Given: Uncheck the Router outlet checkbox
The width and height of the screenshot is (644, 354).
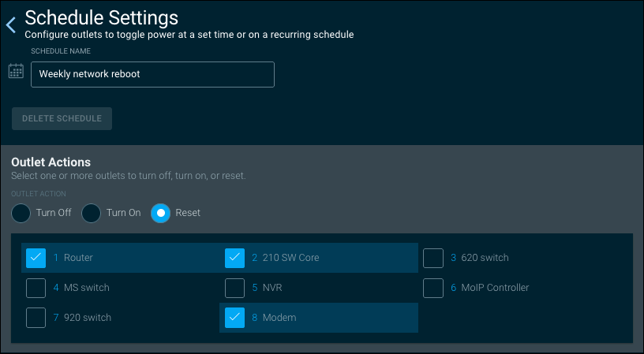Looking at the screenshot, I should (36, 258).
